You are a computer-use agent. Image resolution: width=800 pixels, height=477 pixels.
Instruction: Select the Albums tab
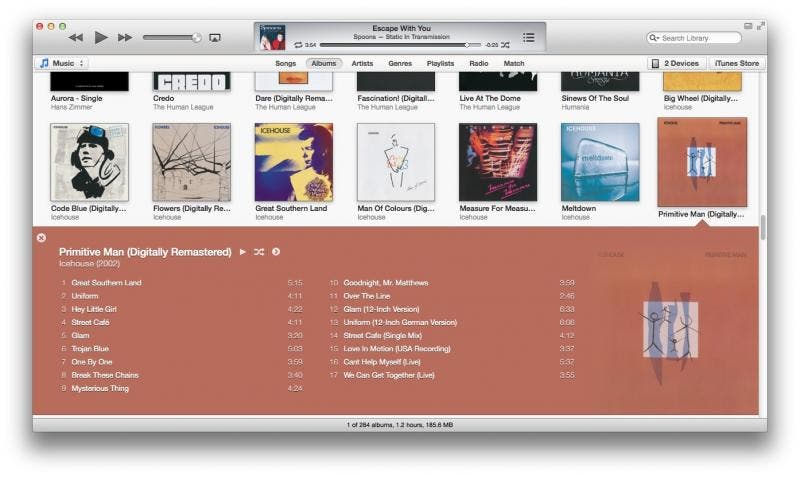point(323,63)
